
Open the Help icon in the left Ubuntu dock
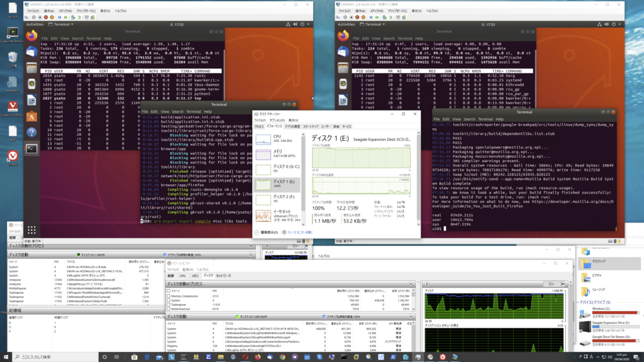coord(32,132)
